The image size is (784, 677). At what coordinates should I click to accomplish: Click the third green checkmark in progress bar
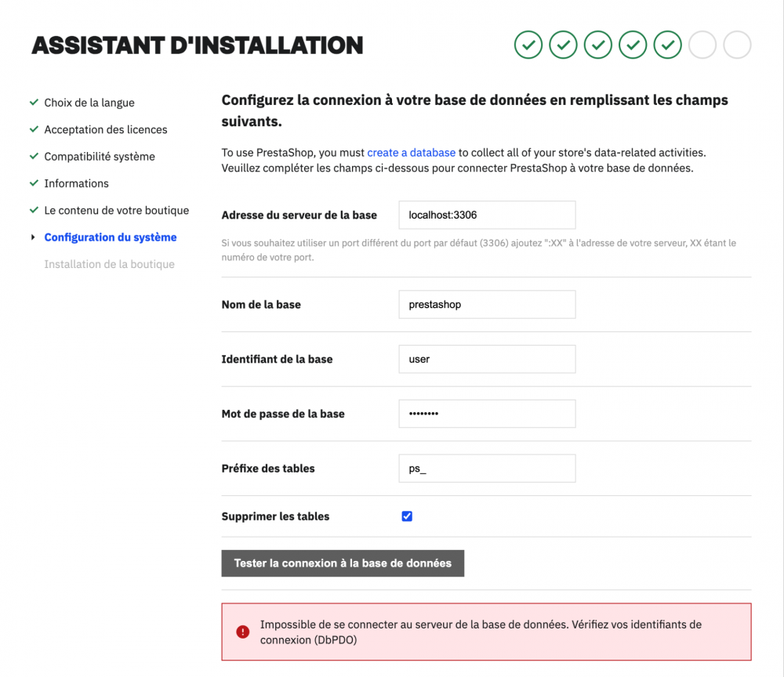click(597, 45)
